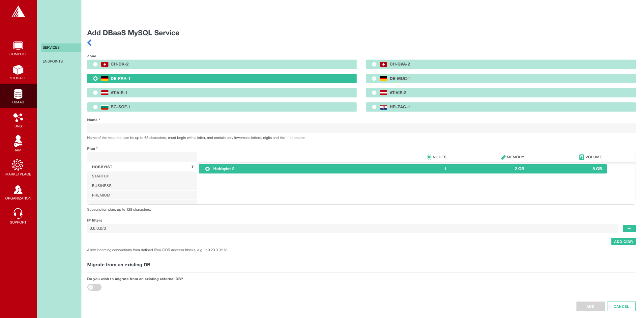Go back using the blue chevron arrow
Screen dimensions: 644x318
point(90,43)
